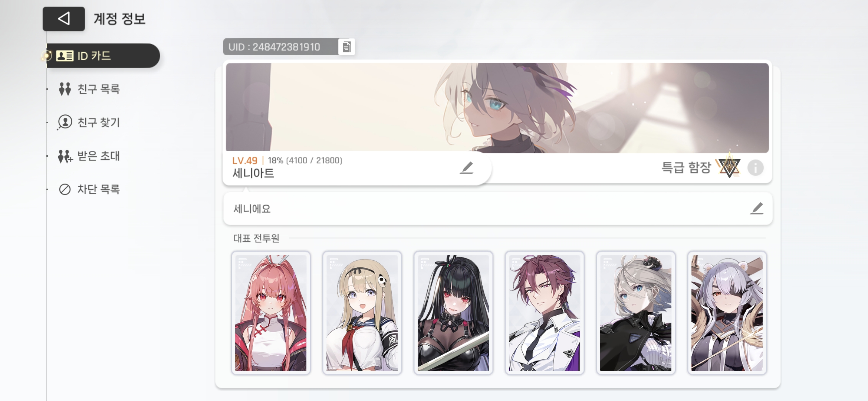
Task: Select the silver-haired eyepatch character card
Action: pyautogui.click(x=727, y=313)
